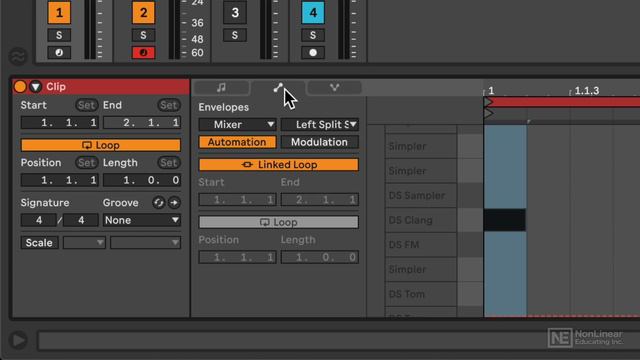Solo track 2
The height and width of the screenshot is (360, 640).
coord(143,35)
